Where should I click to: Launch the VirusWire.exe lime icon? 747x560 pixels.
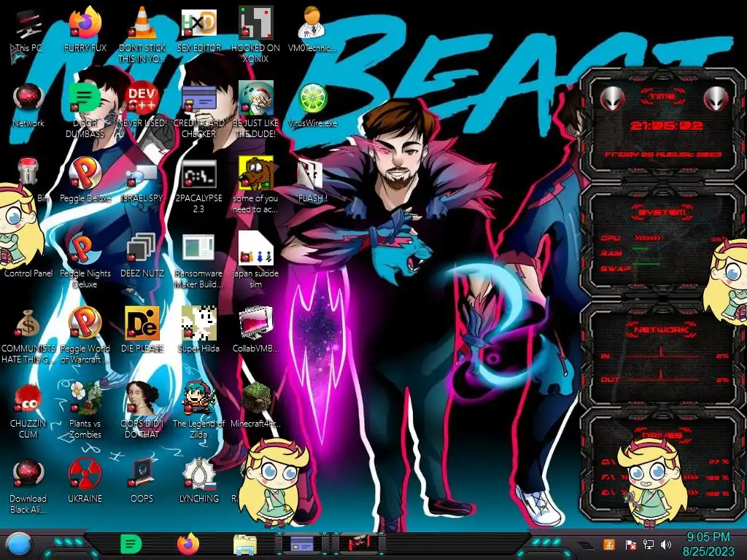312,105
